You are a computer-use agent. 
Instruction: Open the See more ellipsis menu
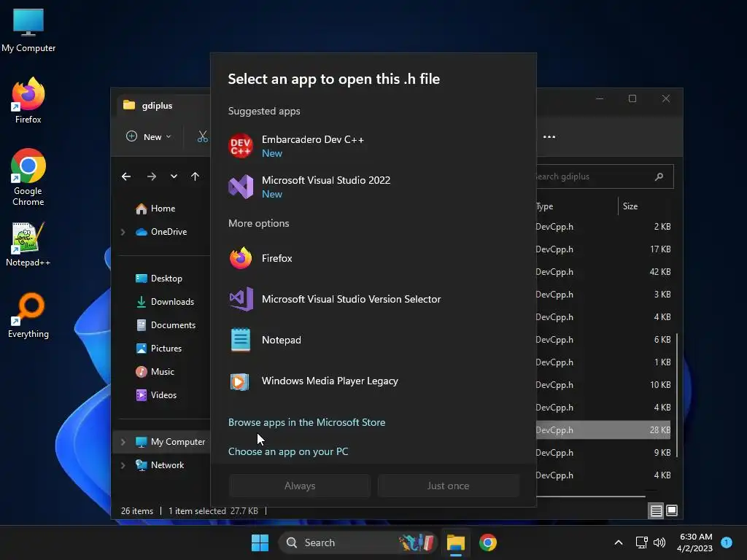click(549, 136)
